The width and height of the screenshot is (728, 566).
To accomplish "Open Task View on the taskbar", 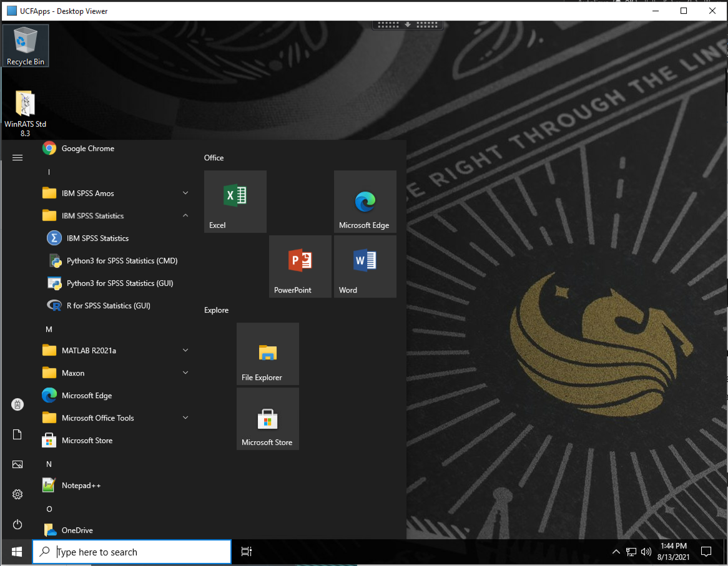I will (247, 552).
